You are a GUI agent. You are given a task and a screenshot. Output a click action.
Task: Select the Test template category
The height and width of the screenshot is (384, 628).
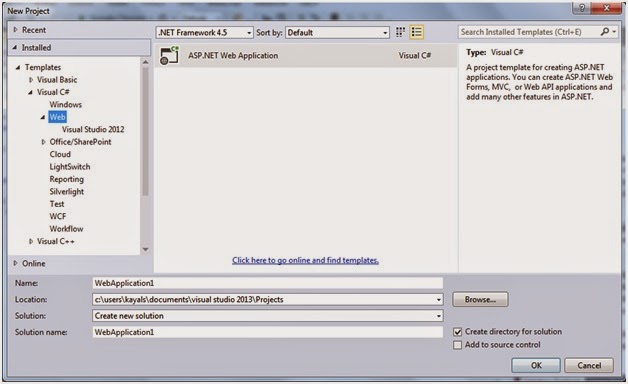click(57, 204)
